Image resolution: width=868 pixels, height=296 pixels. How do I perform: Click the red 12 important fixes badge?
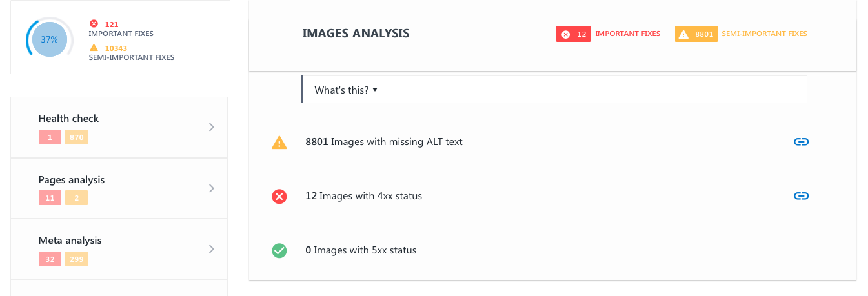coord(574,34)
